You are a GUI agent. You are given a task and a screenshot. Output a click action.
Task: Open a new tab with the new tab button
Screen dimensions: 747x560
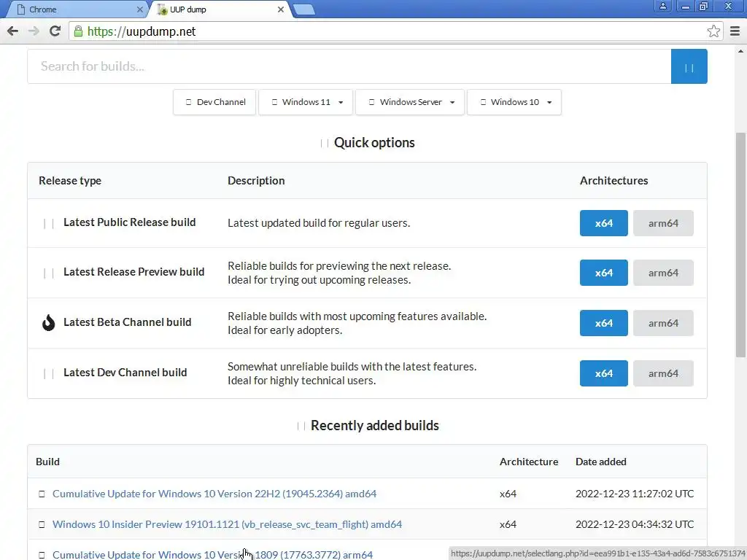[x=303, y=9]
